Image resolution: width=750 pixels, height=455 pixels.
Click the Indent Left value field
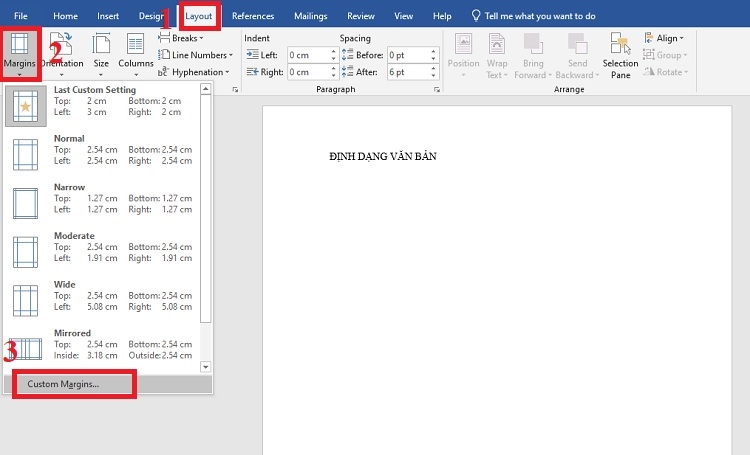(x=310, y=55)
